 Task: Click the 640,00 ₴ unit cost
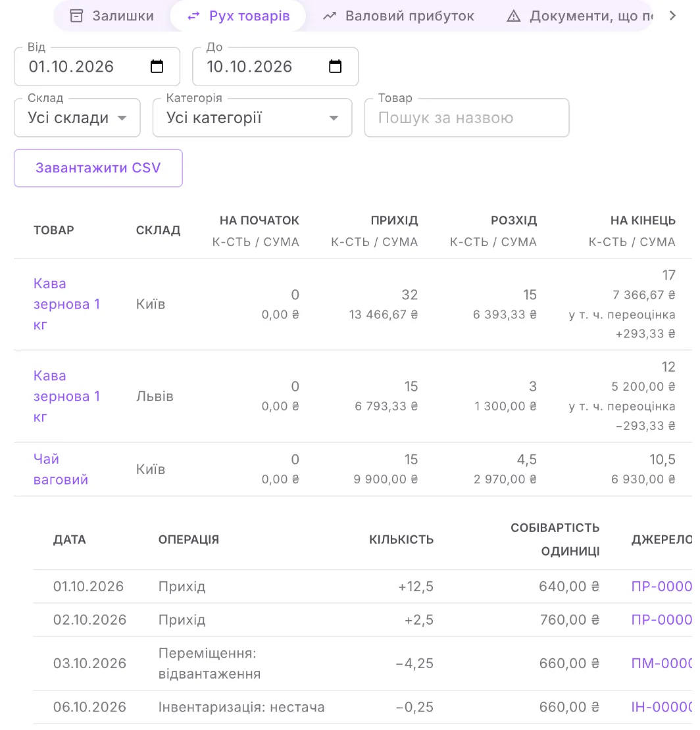pyautogui.click(x=569, y=586)
